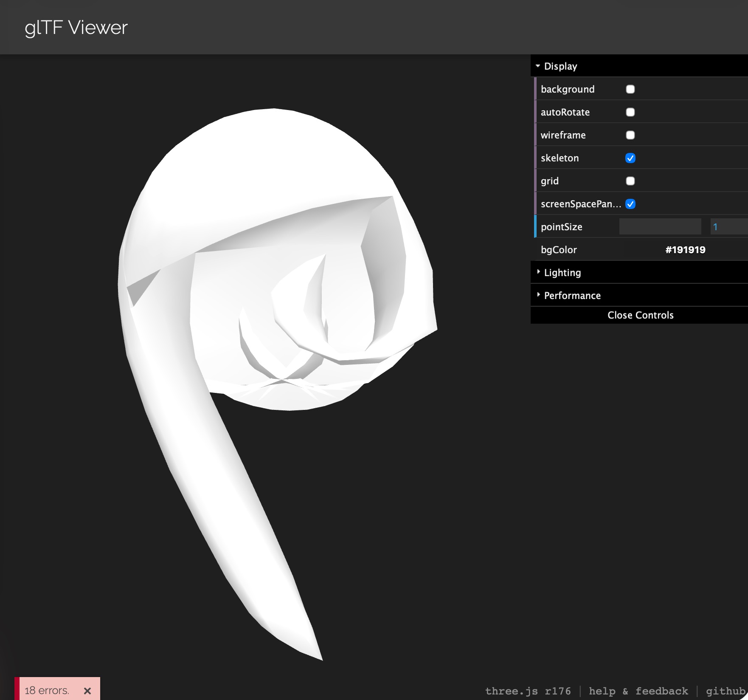Click the pointSize slider track

pyautogui.click(x=660, y=227)
